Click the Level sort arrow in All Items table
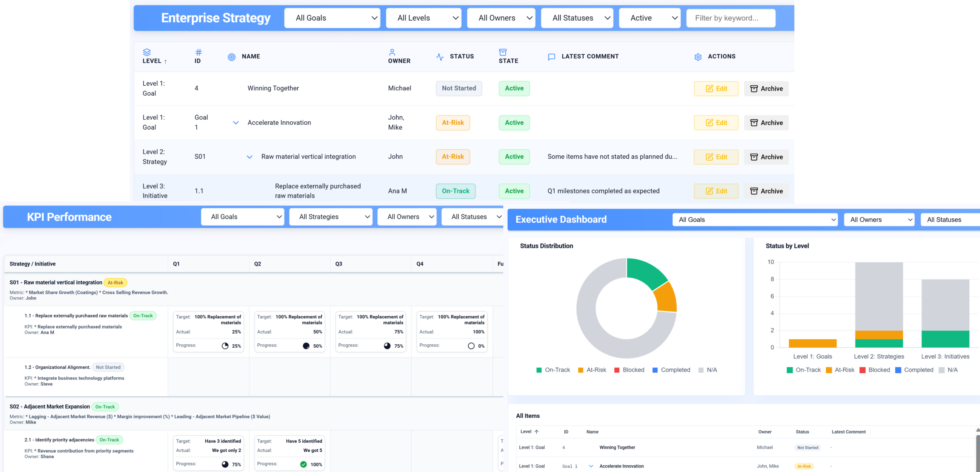The image size is (980, 472). 537,432
